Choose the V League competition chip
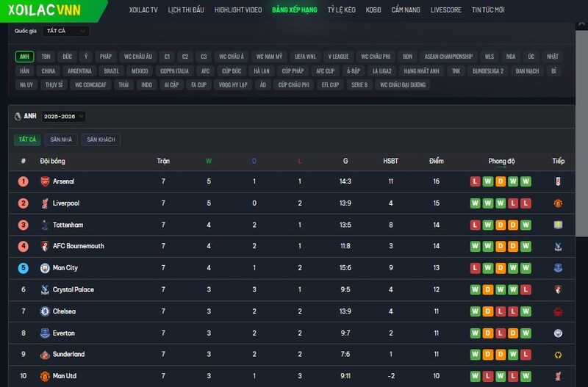588x387 pixels. (338, 57)
